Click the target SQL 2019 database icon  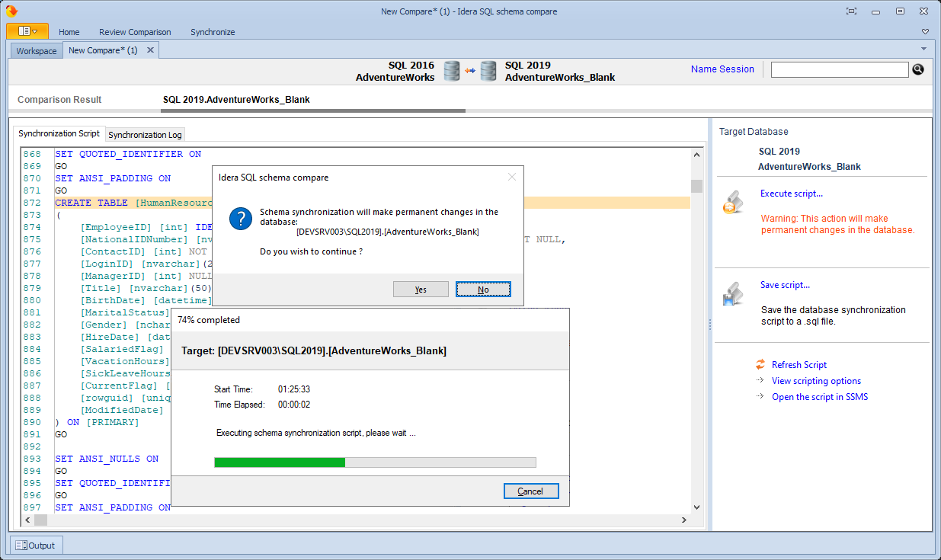(488, 71)
